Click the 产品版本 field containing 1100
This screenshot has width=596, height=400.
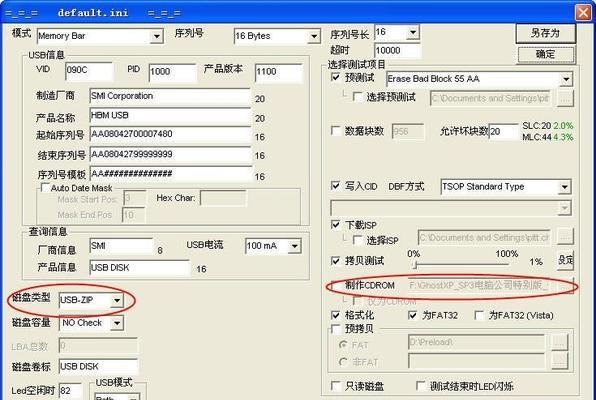[279, 72]
